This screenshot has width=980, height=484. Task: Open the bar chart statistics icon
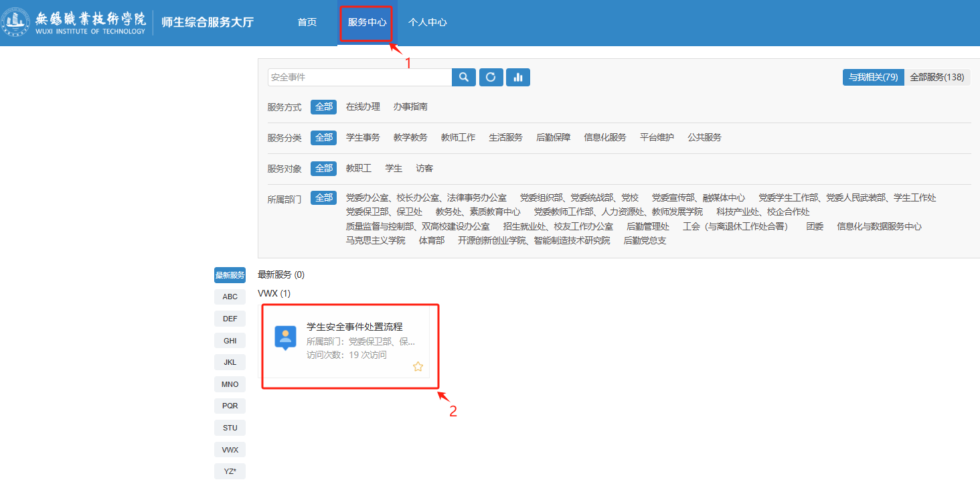click(517, 78)
